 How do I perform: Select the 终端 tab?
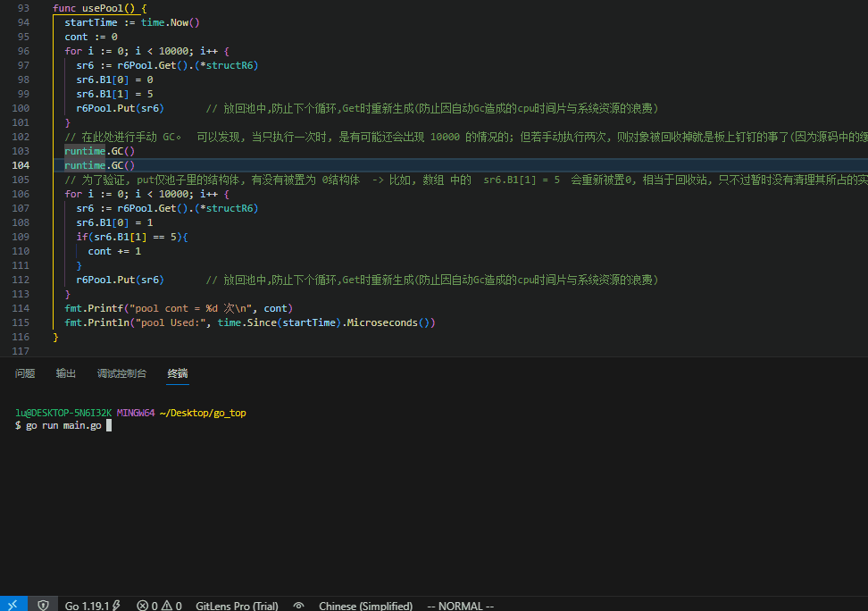click(x=178, y=373)
